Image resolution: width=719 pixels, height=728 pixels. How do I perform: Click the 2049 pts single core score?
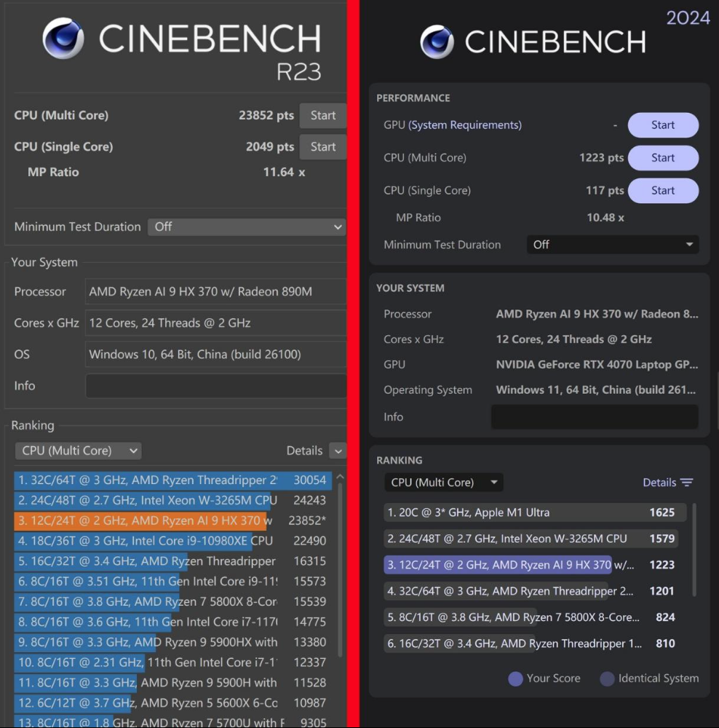(x=270, y=147)
